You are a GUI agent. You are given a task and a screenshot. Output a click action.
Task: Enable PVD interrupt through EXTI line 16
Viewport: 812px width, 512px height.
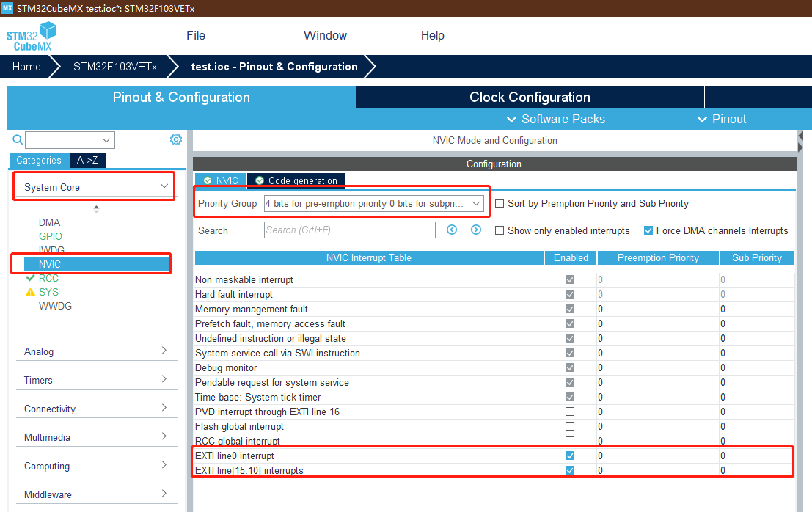pyautogui.click(x=570, y=412)
